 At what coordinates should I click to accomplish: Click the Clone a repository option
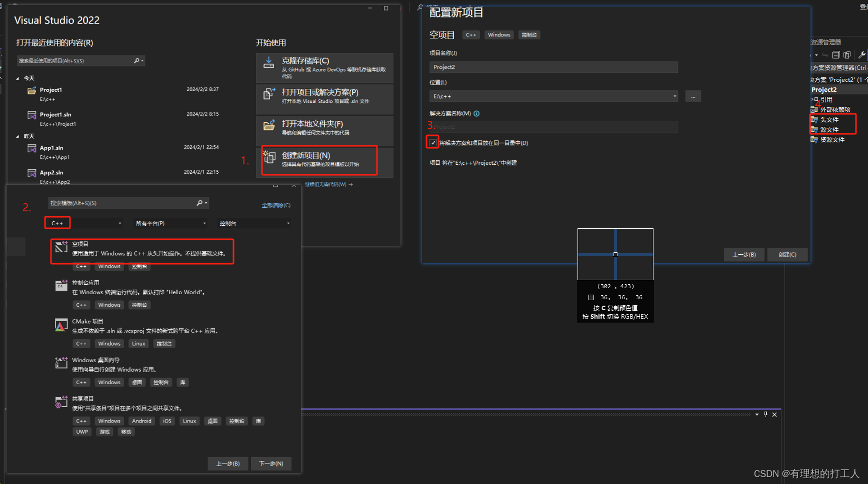(324, 68)
